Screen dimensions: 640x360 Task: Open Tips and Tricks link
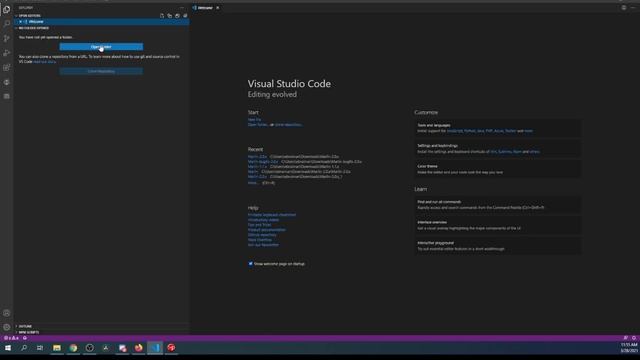pyautogui.click(x=260, y=225)
